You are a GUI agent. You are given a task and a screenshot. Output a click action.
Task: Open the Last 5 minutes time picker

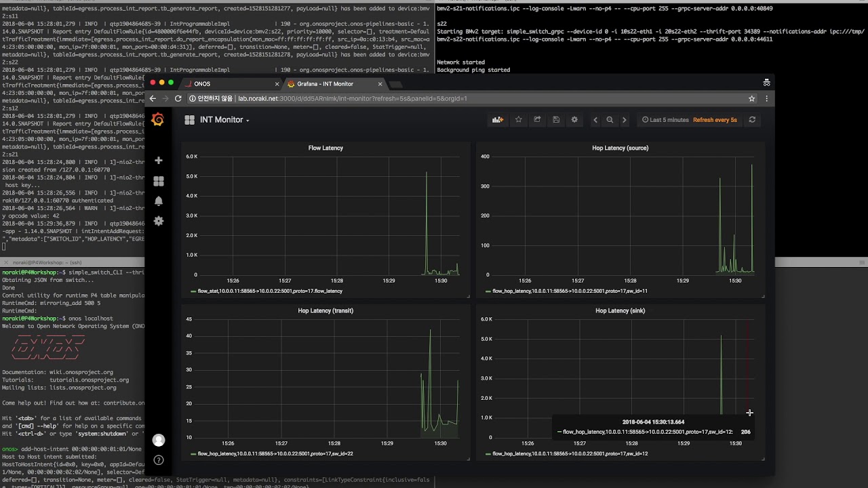[665, 120]
